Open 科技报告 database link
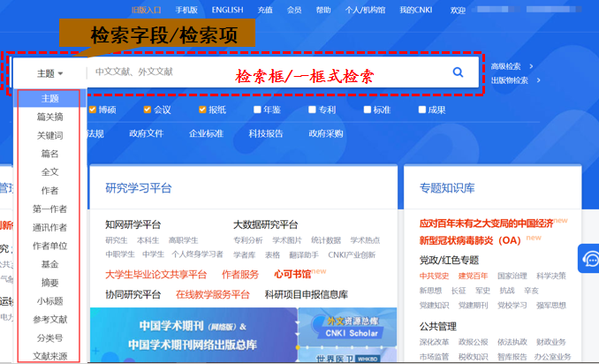This screenshot has height=364, width=599. click(x=266, y=133)
